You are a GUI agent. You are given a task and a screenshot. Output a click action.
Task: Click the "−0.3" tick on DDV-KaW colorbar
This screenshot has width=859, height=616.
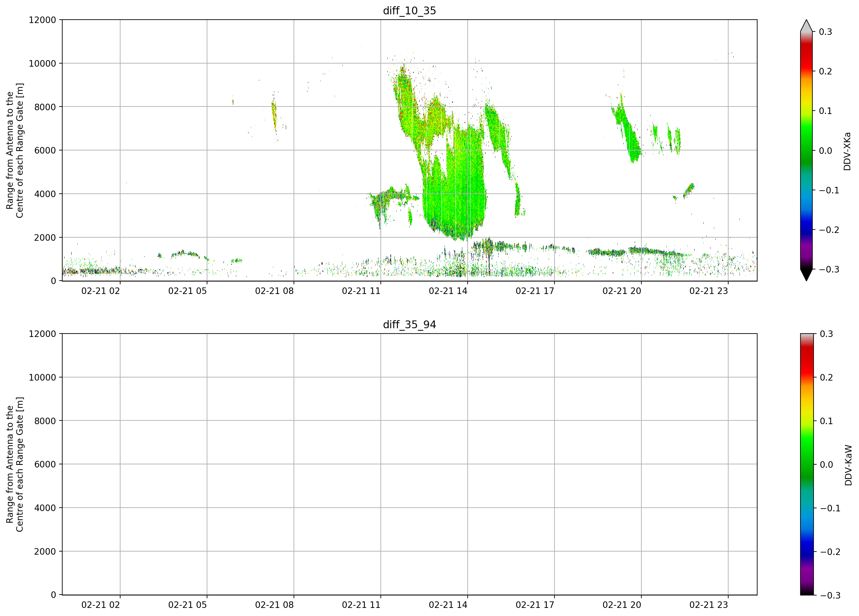830,595
